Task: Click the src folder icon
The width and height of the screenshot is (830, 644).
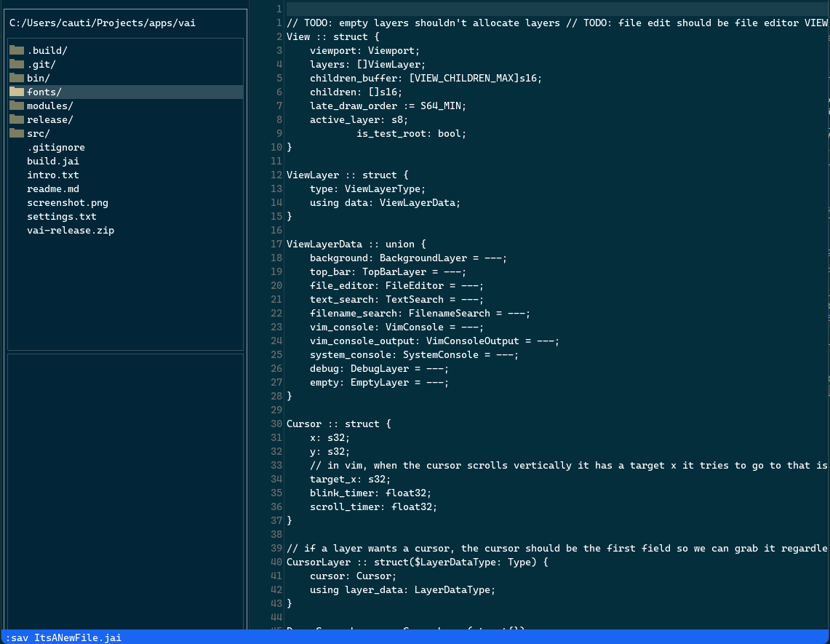Action: pos(17,133)
